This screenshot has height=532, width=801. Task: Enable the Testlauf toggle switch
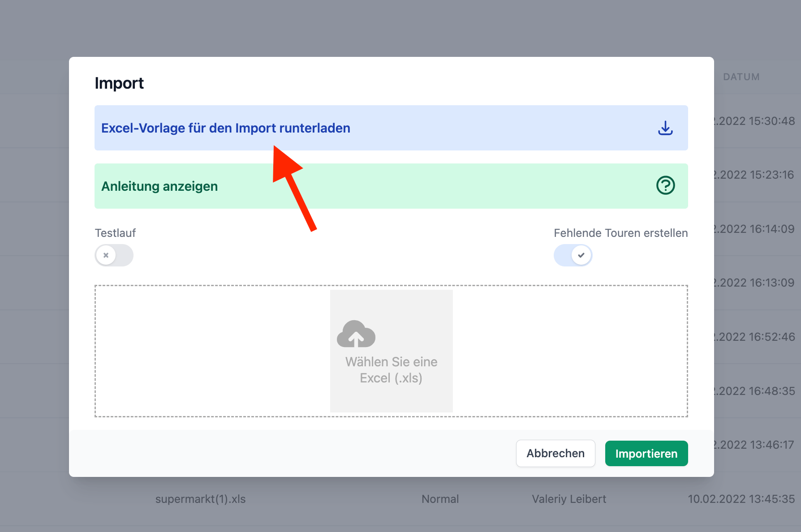click(114, 255)
